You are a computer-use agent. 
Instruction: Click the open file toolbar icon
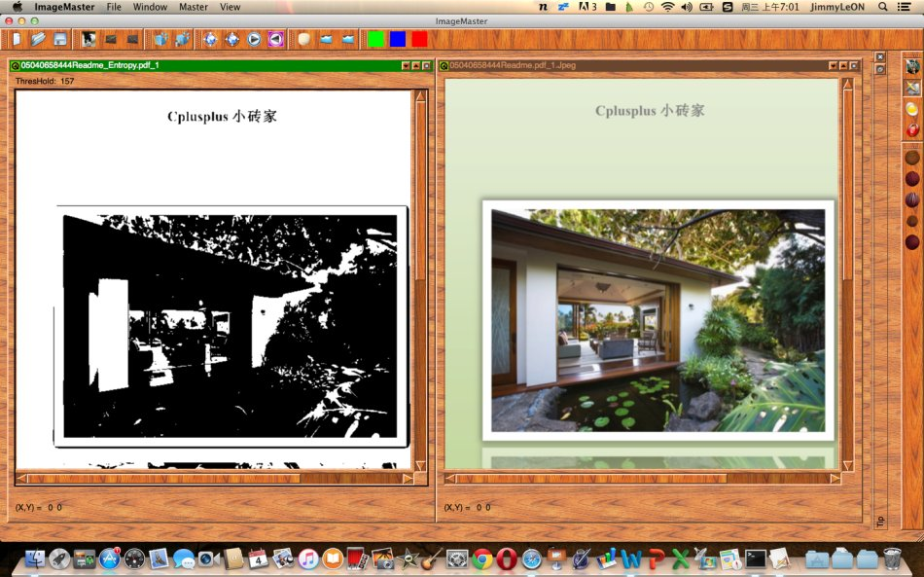click(x=38, y=39)
